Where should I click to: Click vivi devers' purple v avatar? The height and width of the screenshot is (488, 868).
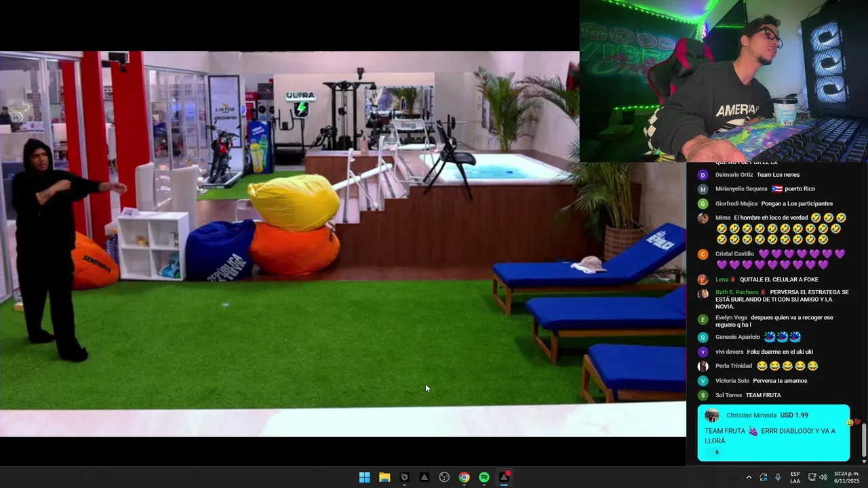(703, 352)
